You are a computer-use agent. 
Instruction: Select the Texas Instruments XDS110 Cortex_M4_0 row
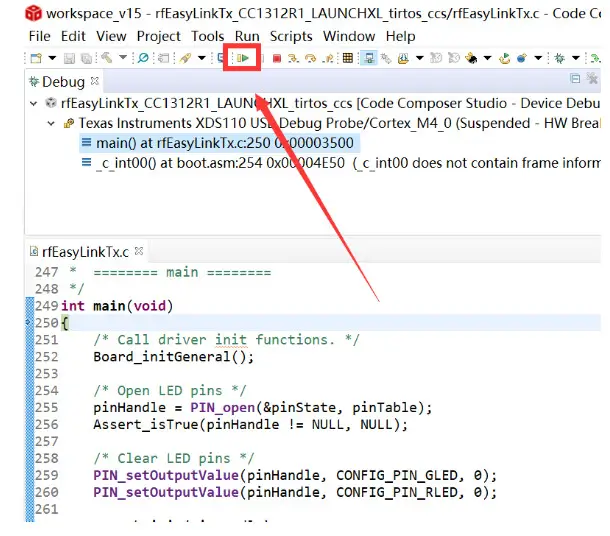[x=332, y=123]
